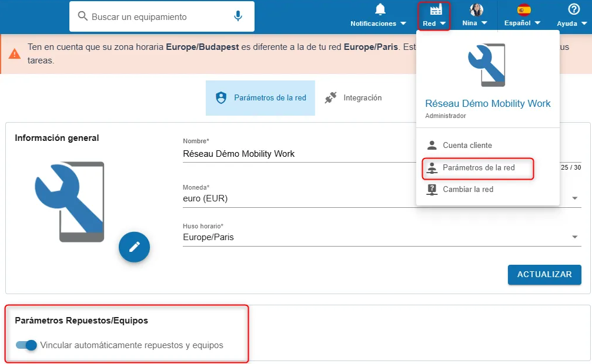This screenshot has width=592, height=364.
Task: Click the magnifying glass search icon
Action: (83, 16)
